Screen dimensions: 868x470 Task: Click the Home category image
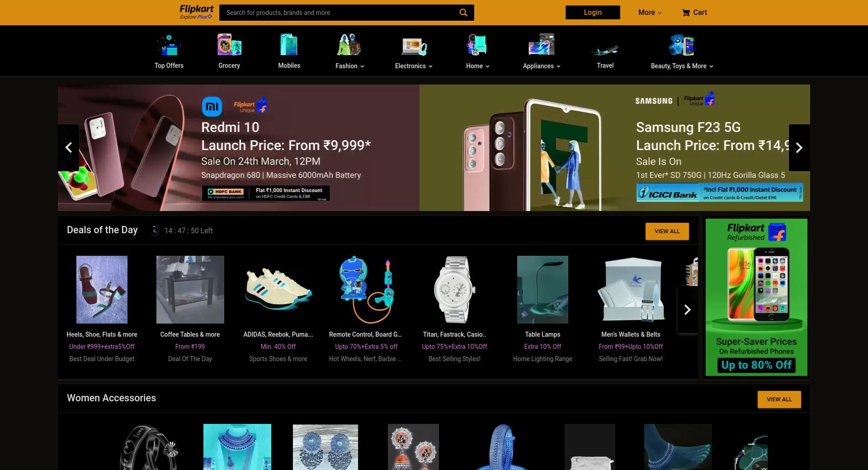click(x=477, y=45)
